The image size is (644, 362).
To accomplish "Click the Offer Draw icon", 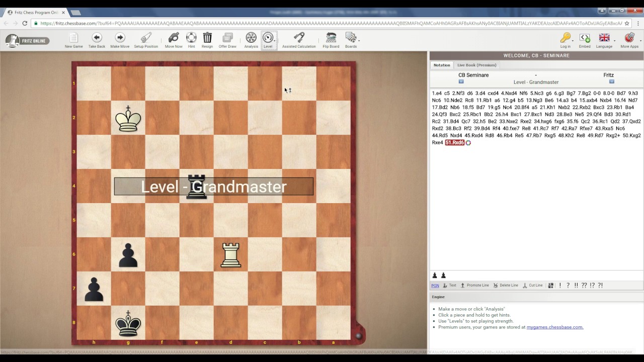I will 227,38.
